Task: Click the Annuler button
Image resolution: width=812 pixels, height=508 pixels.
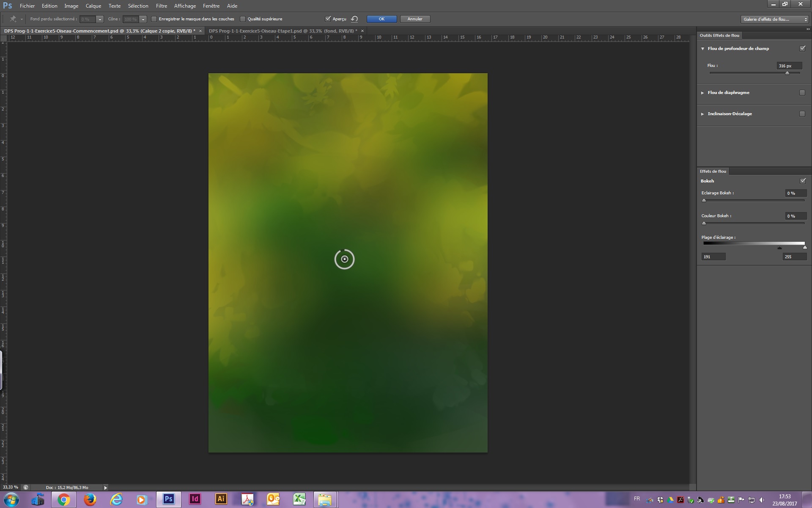Action: (x=415, y=19)
